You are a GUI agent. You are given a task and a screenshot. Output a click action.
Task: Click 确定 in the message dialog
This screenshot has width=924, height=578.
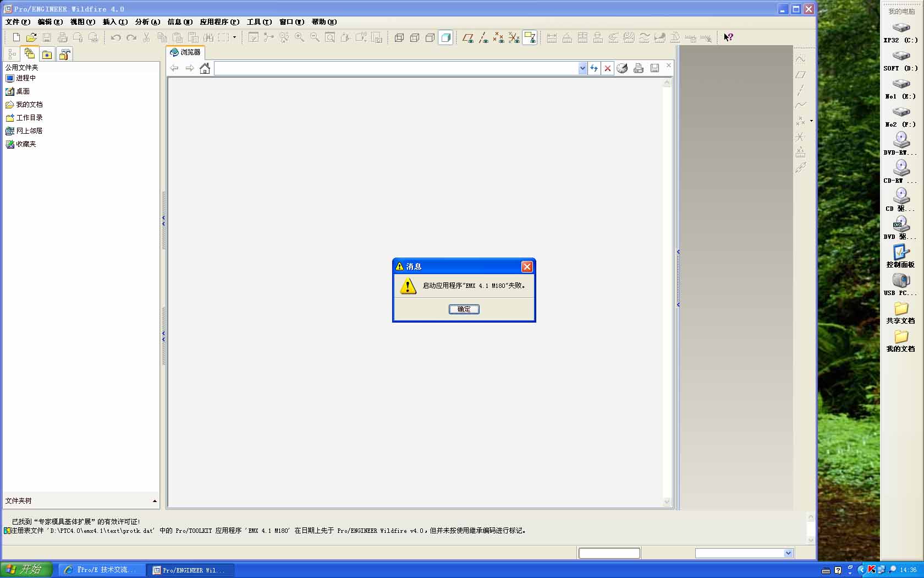(x=464, y=309)
